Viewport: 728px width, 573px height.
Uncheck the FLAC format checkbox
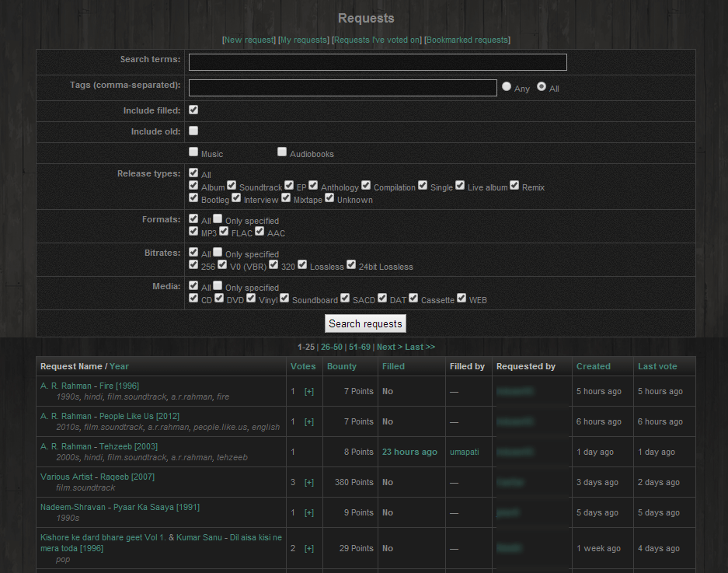pyautogui.click(x=224, y=231)
